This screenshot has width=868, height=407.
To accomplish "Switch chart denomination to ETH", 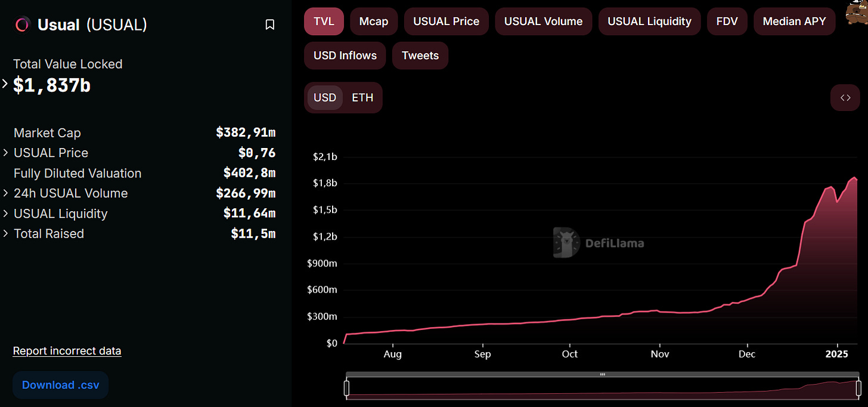I will coord(362,97).
